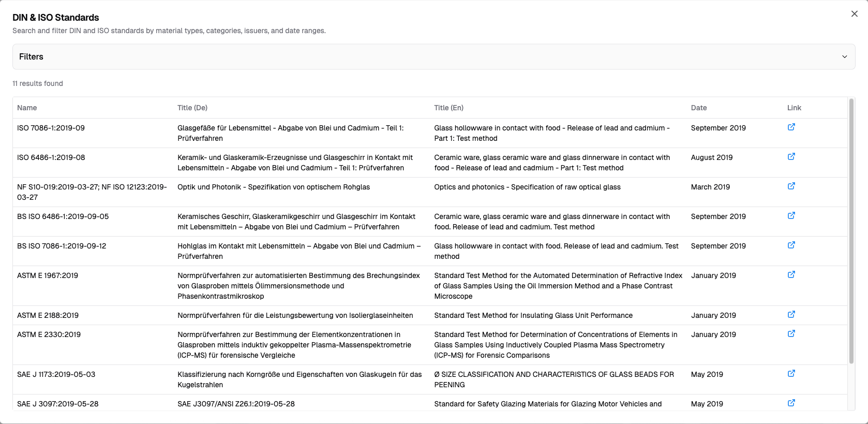Open external link for SAE J 1173:2019-05-03
This screenshot has height=424, width=868.
pyautogui.click(x=791, y=373)
